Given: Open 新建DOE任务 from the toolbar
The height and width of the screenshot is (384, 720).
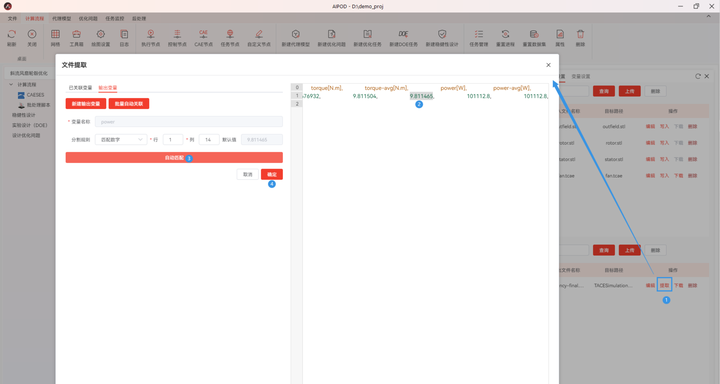Looking at the screenshot, I should [403, 34].
